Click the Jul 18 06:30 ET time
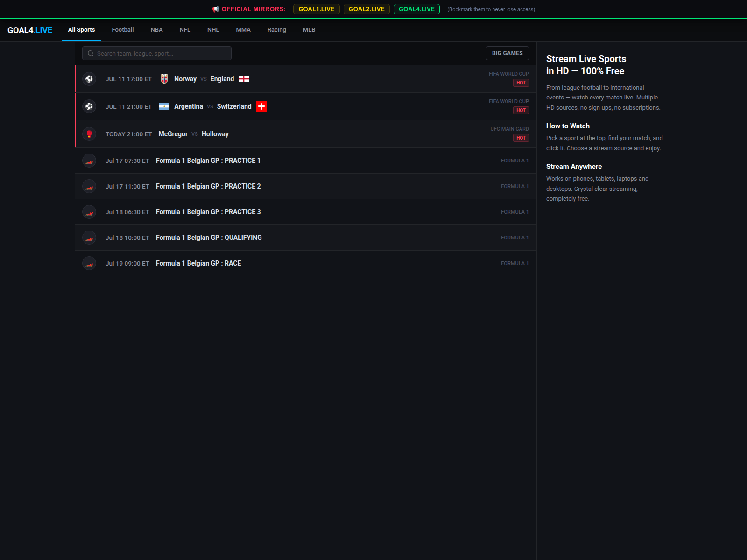The image size is (747, 560). (x=127, y=212)
